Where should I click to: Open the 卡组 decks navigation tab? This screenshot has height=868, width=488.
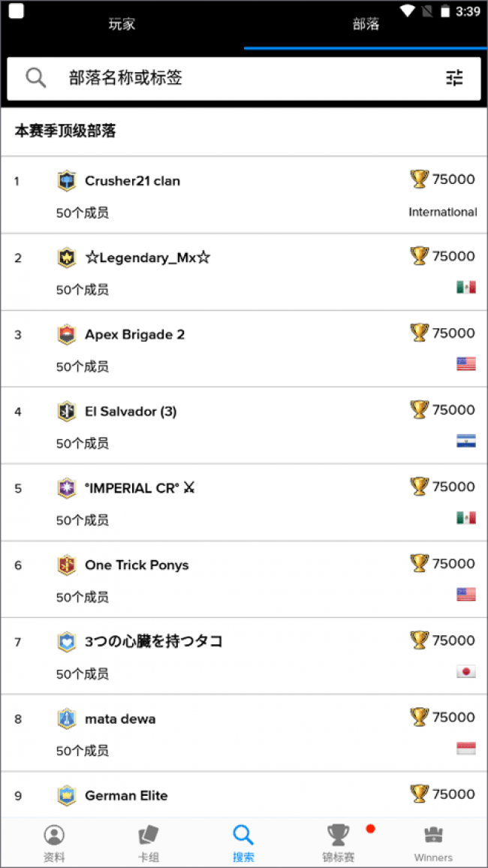(x=148, y=842)
